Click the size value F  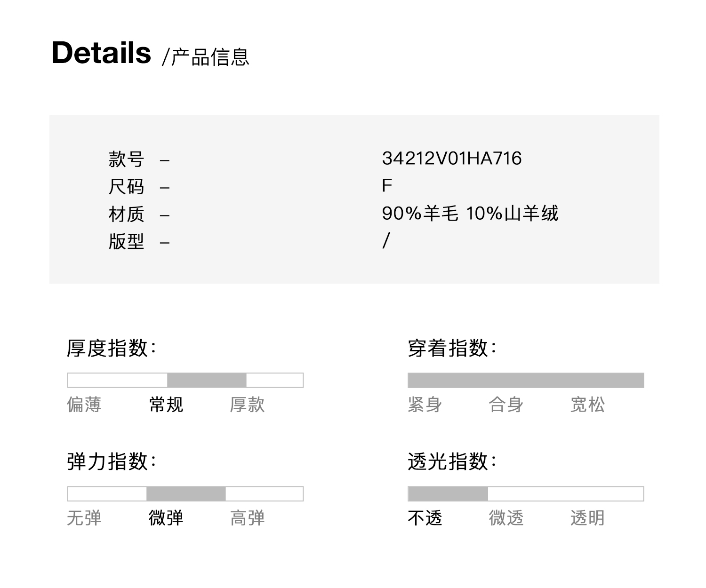click(387, 186)
